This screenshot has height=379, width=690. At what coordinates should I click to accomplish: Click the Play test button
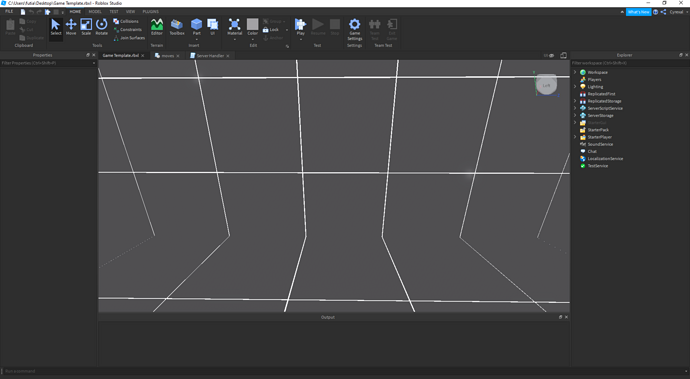(x=301, y=26)
